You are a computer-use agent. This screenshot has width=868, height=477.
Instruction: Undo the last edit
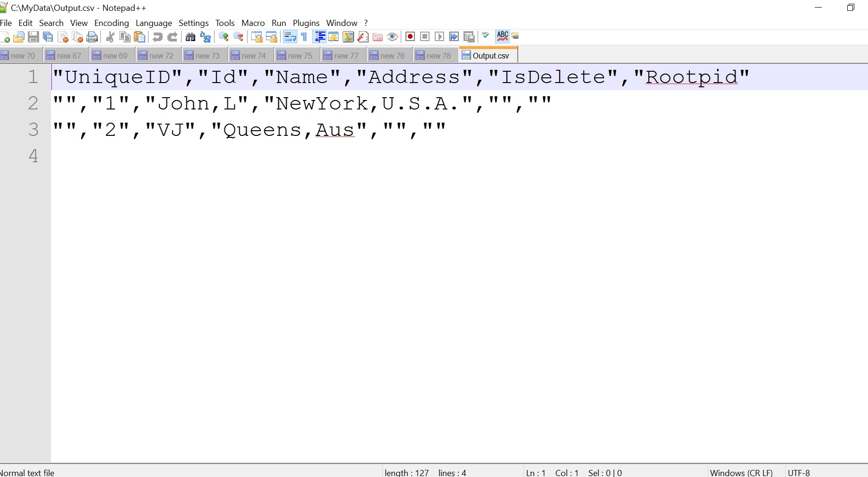coord(157,37)
